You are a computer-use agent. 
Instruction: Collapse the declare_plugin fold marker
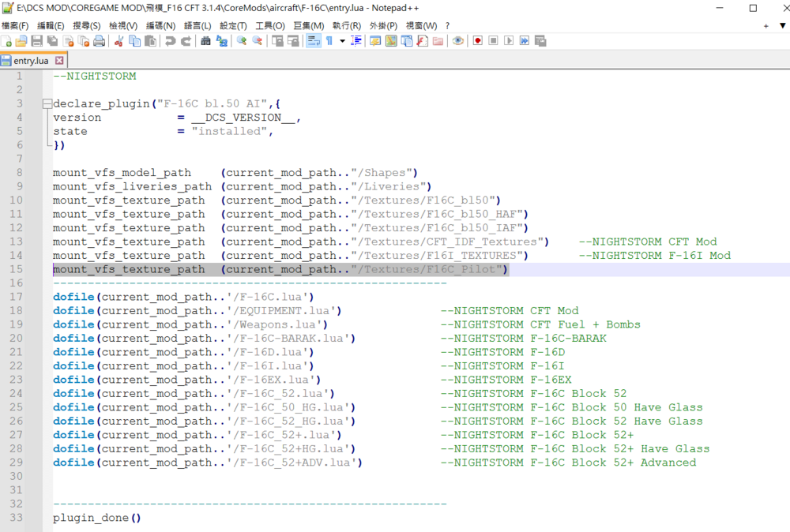pyautogui.click(x=47, y=103)
